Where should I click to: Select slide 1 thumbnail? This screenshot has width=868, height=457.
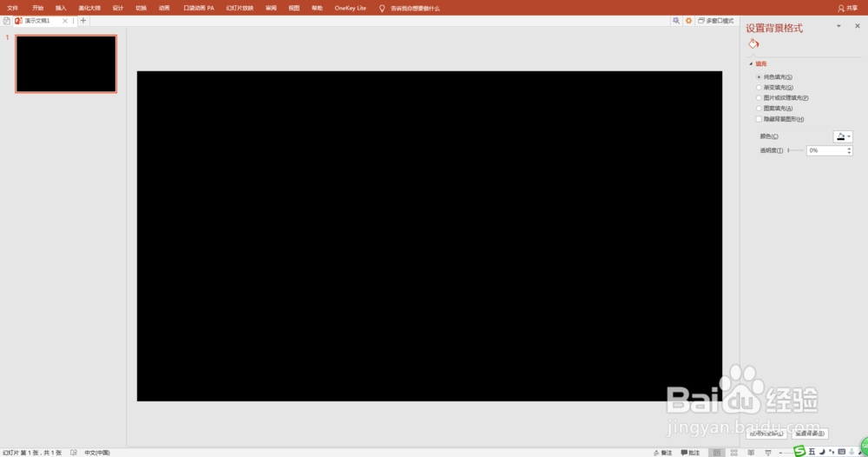(66, 63)
